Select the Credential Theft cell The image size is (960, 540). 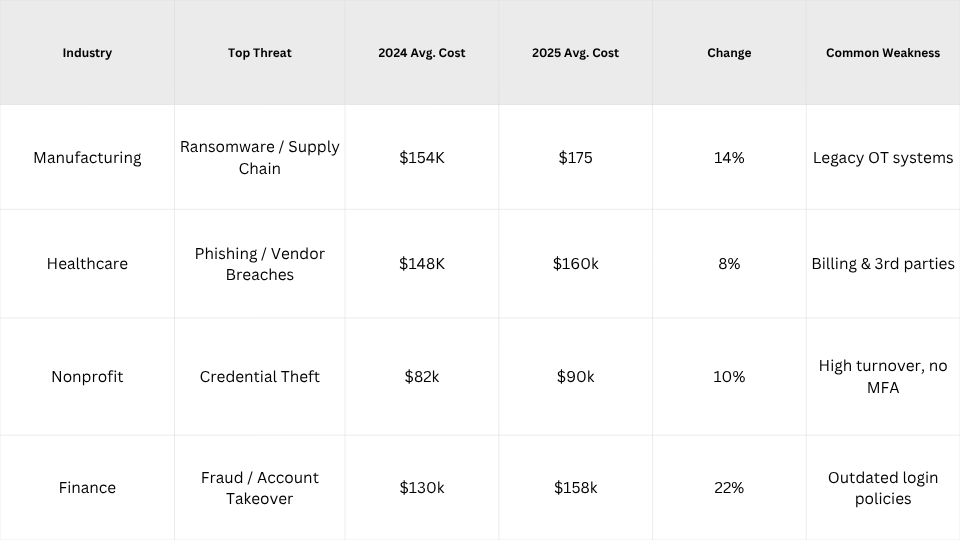[x=260, y=377]
